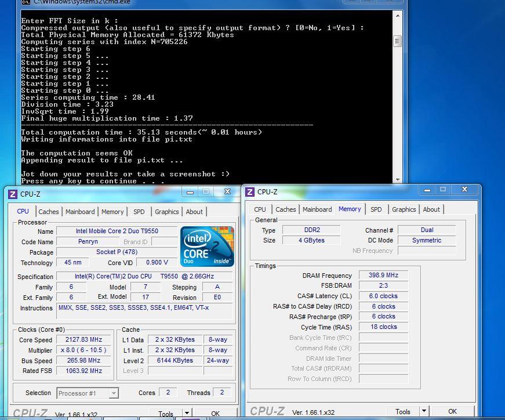Click CAS# Latency value 6.0 clocks
505x420 pixels.
(x=384, y=296)
